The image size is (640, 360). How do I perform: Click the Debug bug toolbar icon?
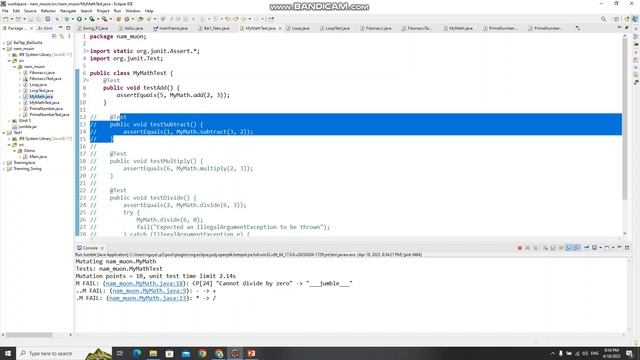(x=67, y=19)
